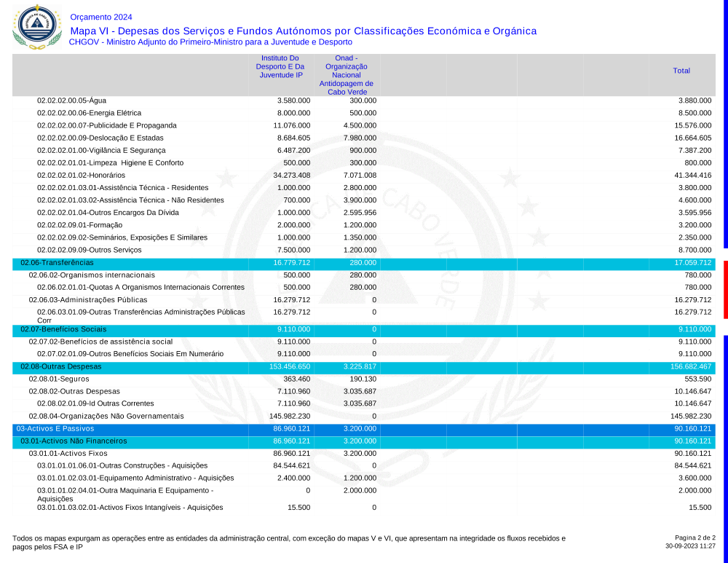This screenshot has height=563, width=728.
Task: Select the '02.06-Transferências' section row
Action: (57, 262)
